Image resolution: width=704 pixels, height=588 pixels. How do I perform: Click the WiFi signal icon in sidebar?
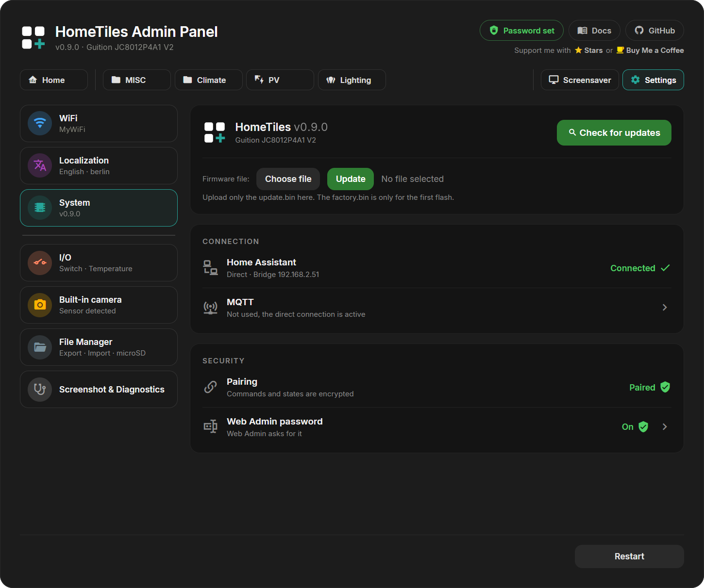pos(40,123)
